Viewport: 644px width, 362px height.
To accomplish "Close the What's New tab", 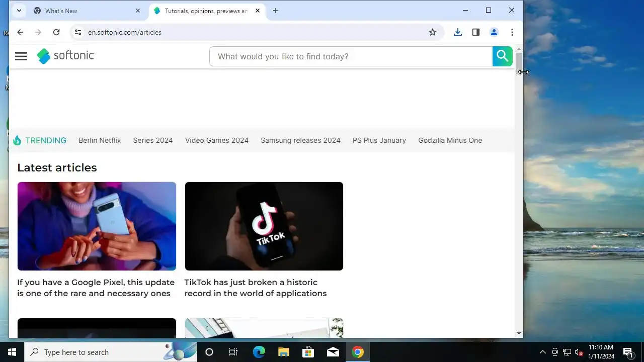I will [x=138, y=11].
